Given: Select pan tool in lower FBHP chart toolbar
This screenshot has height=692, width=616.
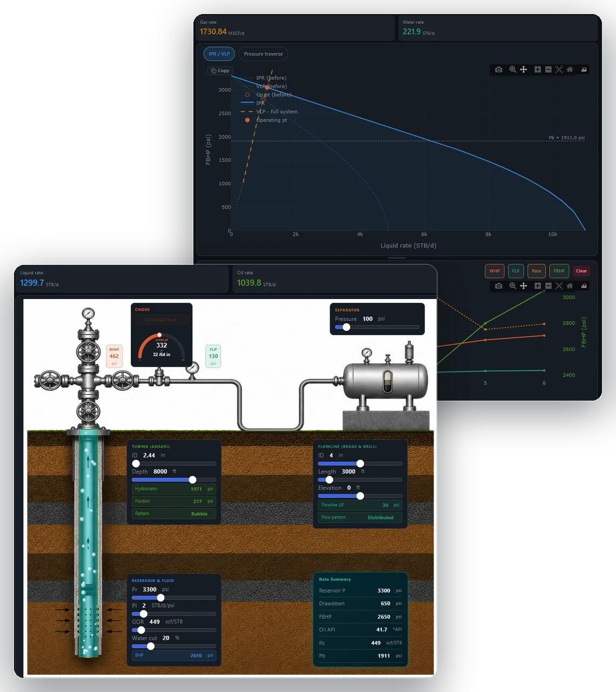Looking at the screenshot, I should coord(524,286).
